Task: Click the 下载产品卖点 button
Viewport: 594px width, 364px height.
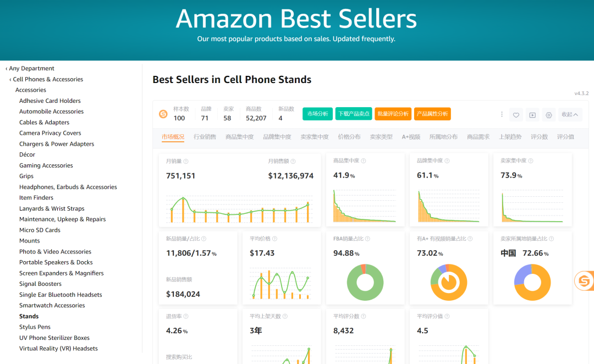Action: coord(354,114)
